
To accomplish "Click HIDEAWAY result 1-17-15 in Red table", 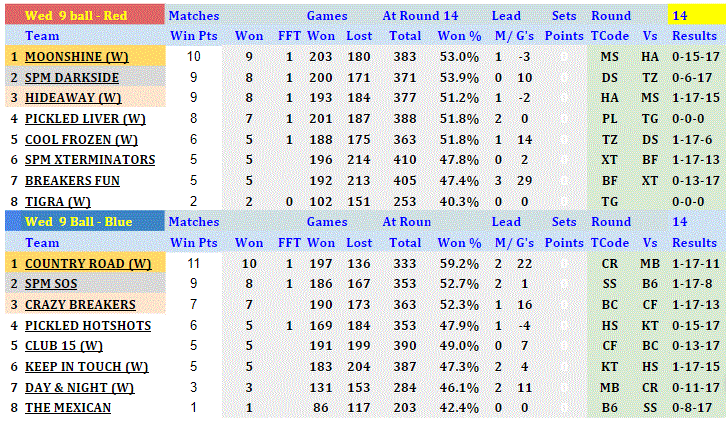I will click(695, 98).
